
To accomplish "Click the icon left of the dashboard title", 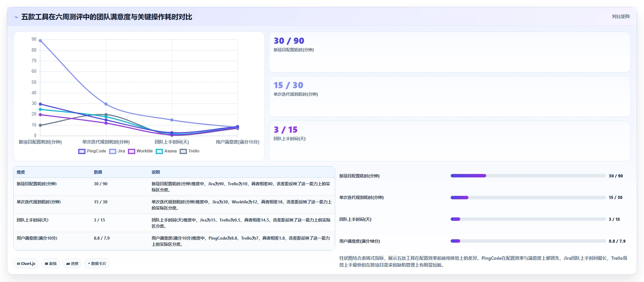I will click(16, 17).
